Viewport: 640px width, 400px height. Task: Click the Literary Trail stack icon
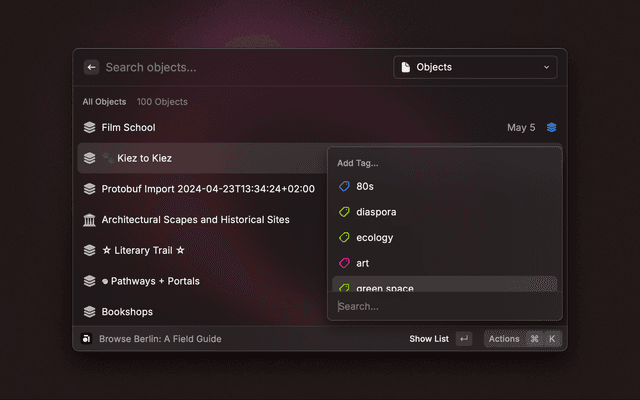[89, 250]
